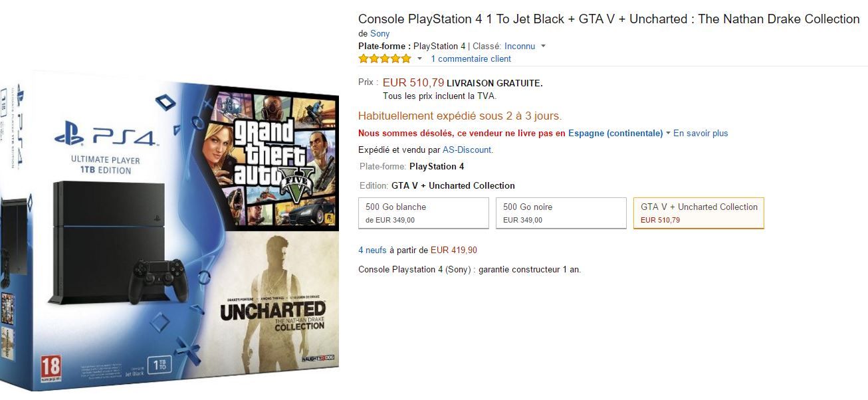The image size is (868, 400).
Task: Click the 4 neufs offers link
Action: point(372,250)
